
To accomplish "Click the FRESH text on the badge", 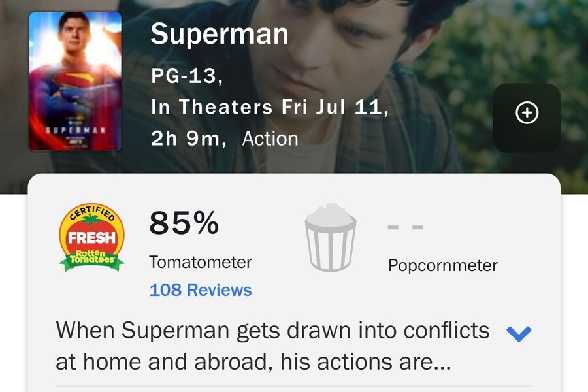I will pos(92,237).
